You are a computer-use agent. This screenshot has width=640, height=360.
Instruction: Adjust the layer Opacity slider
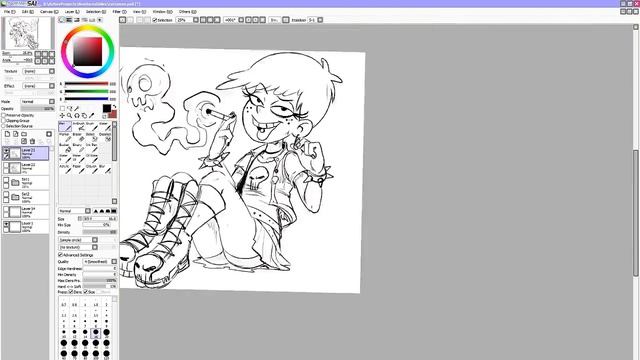pyautogui.click(x=37, y=109)
